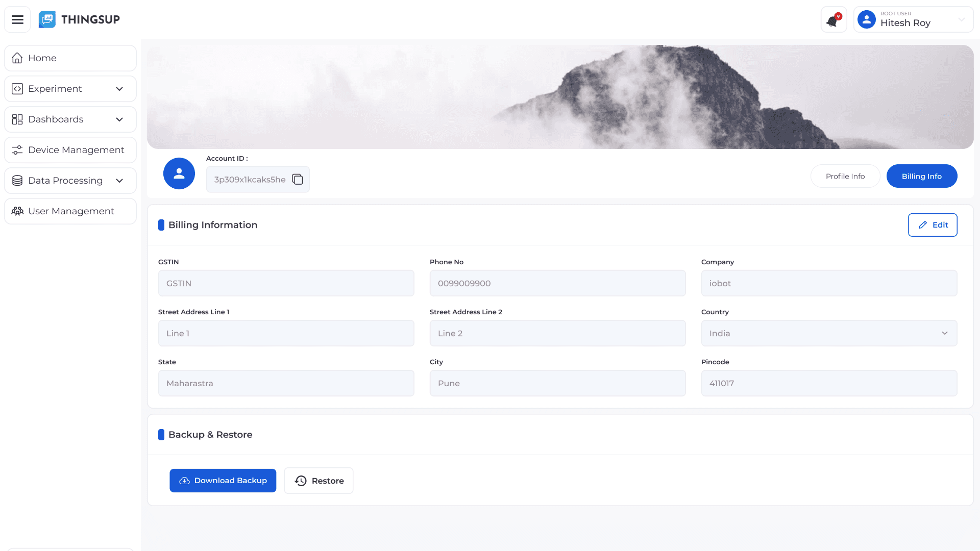Click the hamburger menu icon

coord(17,19)
